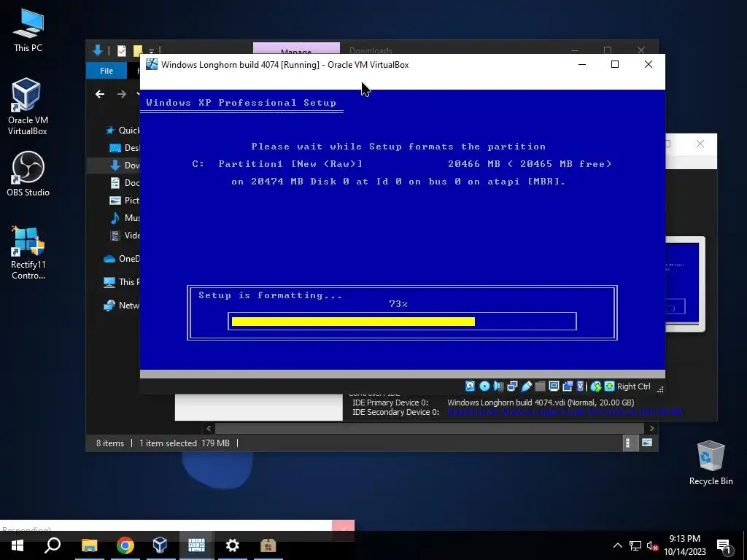Select Pictures in Explorer navigation pane
The image size is (747, 560).
click(x=124, y=200)
